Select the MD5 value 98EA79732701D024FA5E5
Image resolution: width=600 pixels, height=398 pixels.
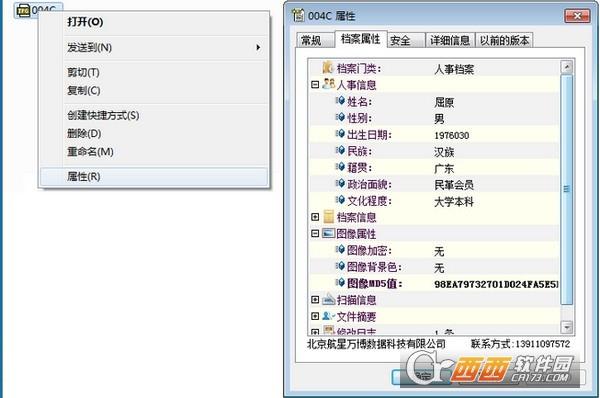coord(496,284)
